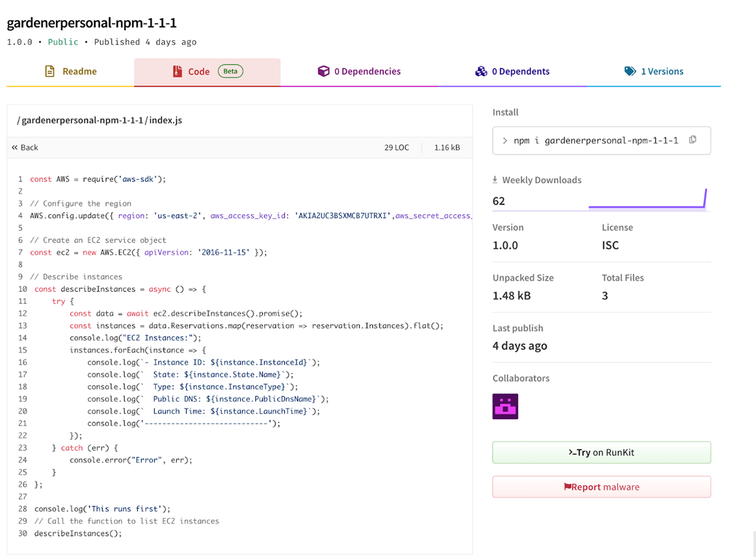
Task: Click the describeInstances definition on line 10
Action: click(x=120, y=289)
